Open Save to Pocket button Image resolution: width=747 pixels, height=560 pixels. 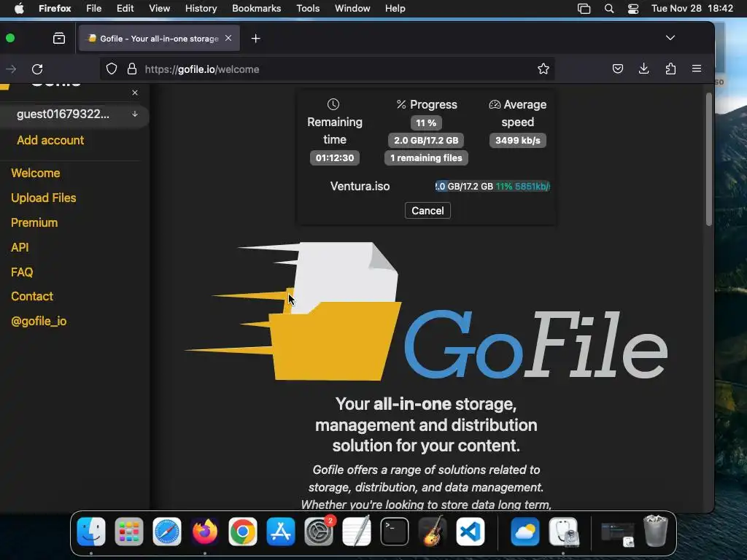(618, 69)
